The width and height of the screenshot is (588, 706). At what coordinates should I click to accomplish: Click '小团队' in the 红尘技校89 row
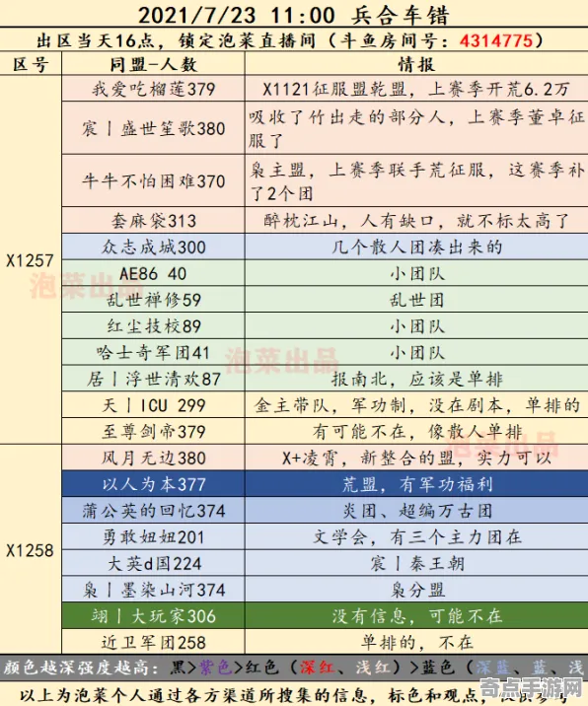416,326
